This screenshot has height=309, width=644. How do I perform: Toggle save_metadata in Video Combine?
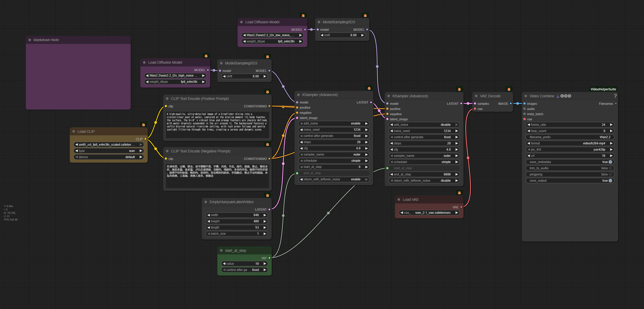click(x=610, y=162)
